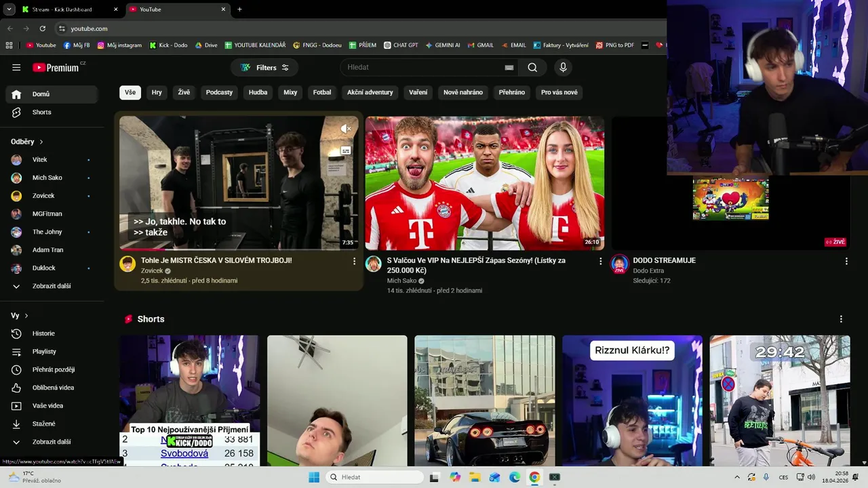Open Shorts shelf options menu
The height and width of the screenshot is (488, 868).
(841, 319)
